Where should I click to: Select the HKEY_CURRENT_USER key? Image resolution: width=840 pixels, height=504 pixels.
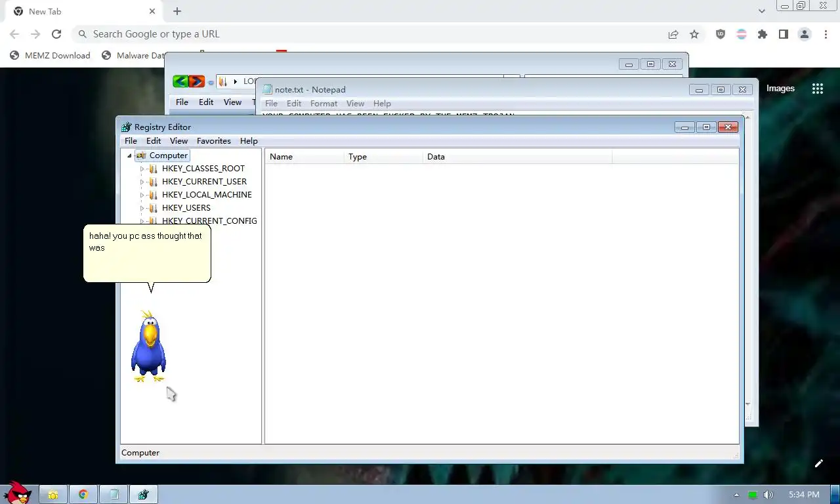pos(204,182)
